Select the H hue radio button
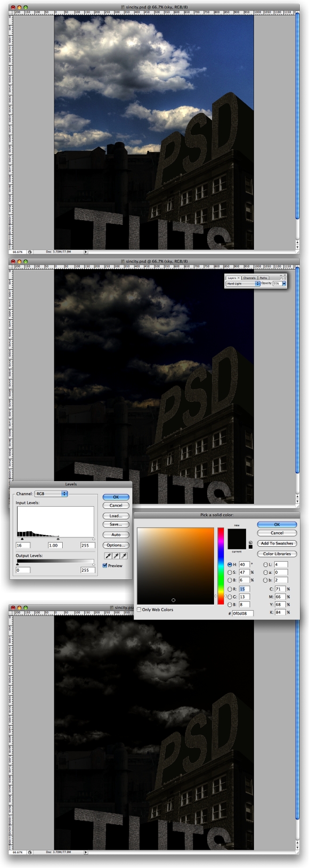Viewport: 309px width, 868px height. tap(230, 564)
